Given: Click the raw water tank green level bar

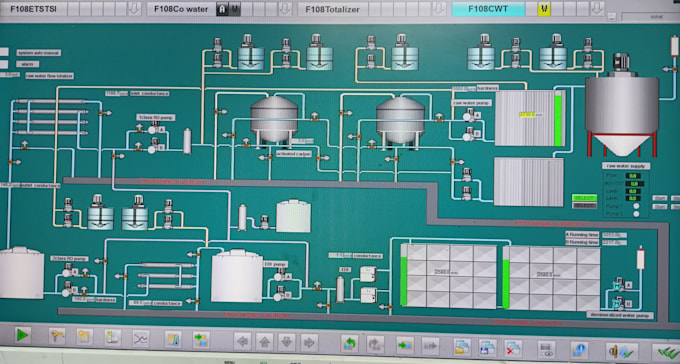Looking at the screenshot, I should point(558,121).
